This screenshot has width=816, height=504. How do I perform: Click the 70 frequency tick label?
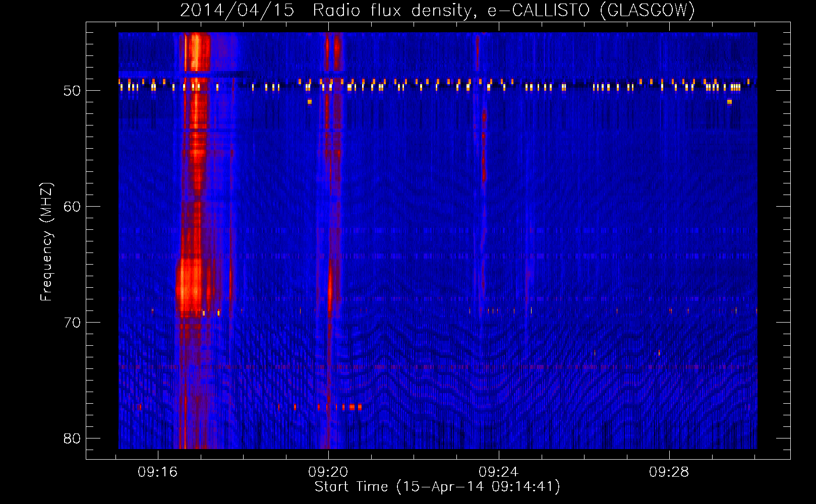[72, 323]
